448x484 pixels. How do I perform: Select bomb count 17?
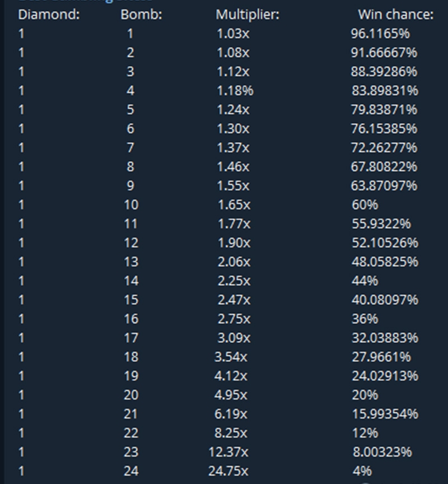(130, 338)
